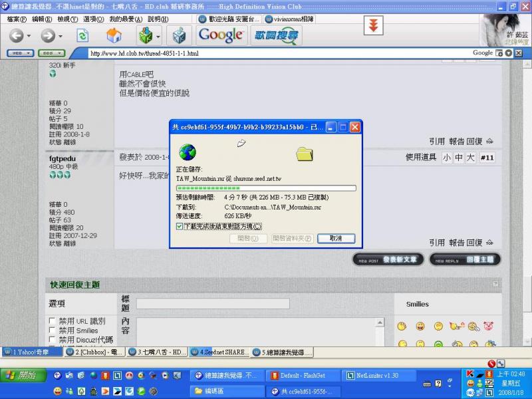
Task: Click the folder icon in download dialog
Action: [x=305, y=154]
